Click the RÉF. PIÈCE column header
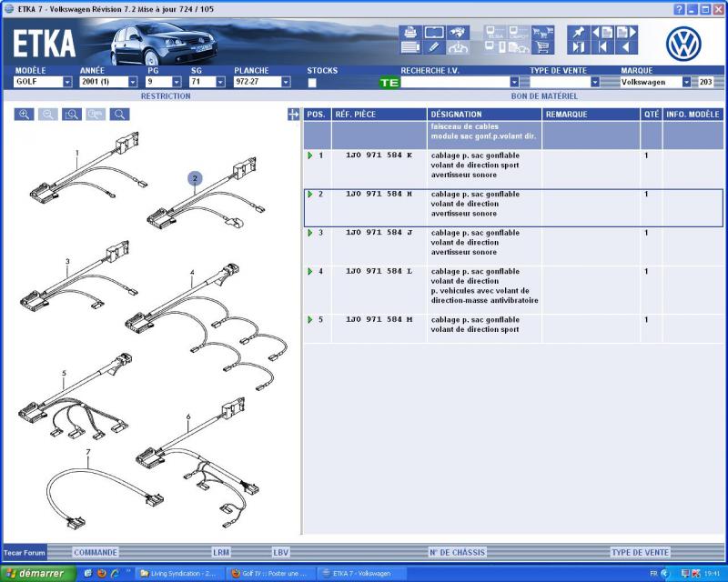Screen dimensions: 728x582 [x=379, y=115]
